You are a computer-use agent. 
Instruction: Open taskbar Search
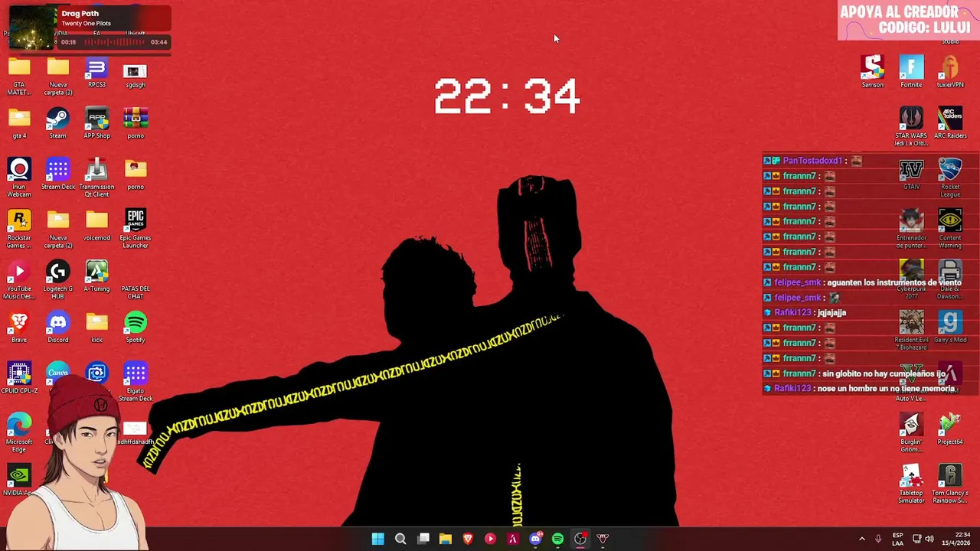400,539
